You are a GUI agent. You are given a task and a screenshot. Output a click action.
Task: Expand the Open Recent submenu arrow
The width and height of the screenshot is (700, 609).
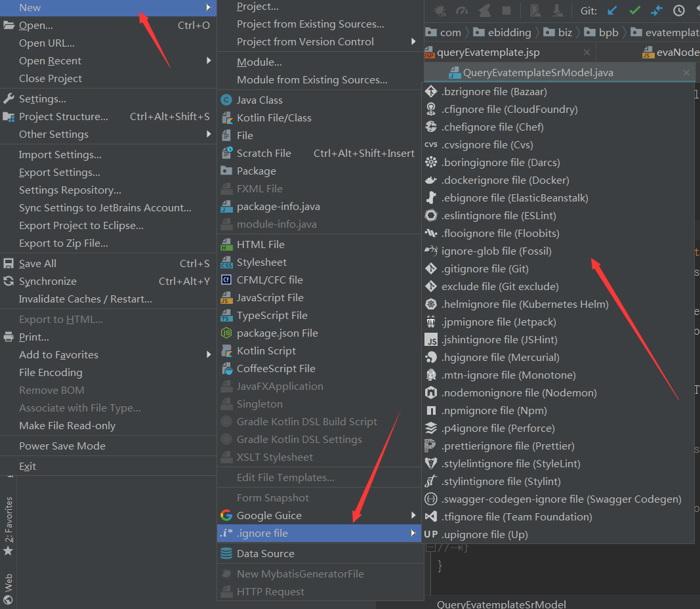coord(208,60)
